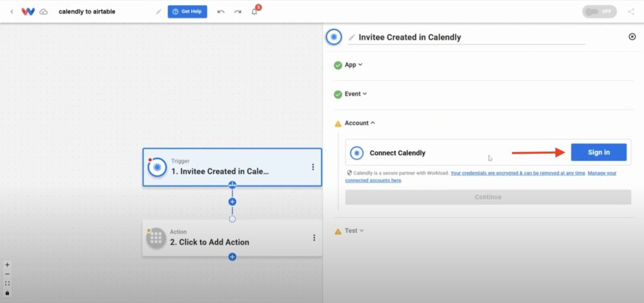Viewport: 644px width, 303px height.
Task: Click warning icon beside Account
Action: (338, 124)
